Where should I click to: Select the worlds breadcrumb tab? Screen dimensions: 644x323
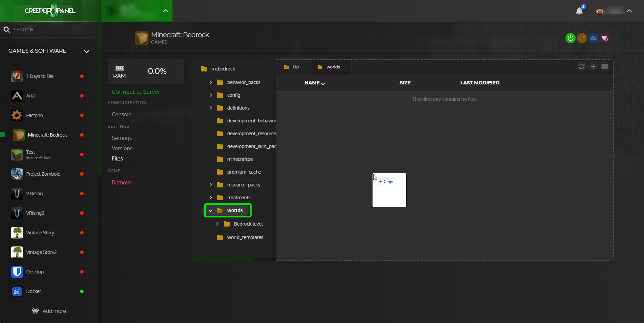pyautogui.click(x=330, y=67)
